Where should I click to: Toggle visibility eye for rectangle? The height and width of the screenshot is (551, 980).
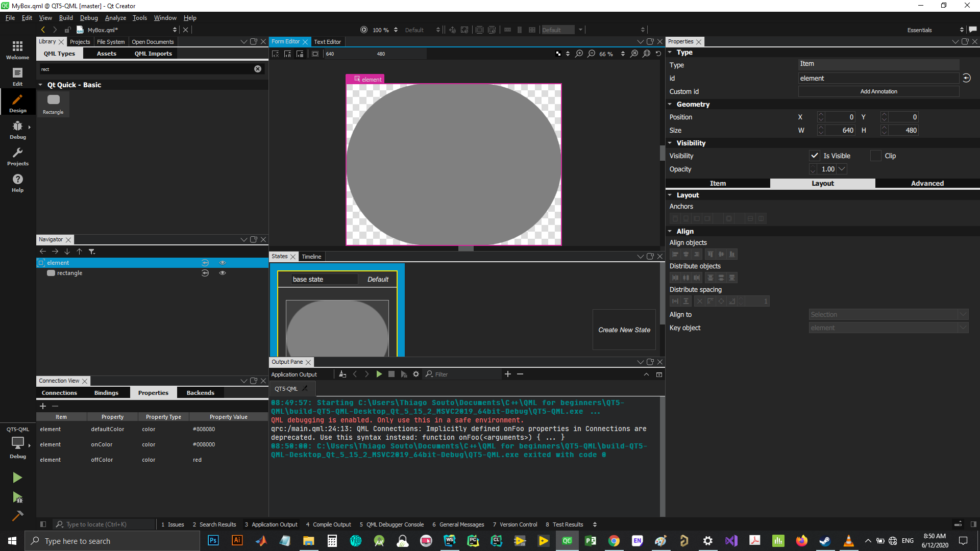[222, 273]
